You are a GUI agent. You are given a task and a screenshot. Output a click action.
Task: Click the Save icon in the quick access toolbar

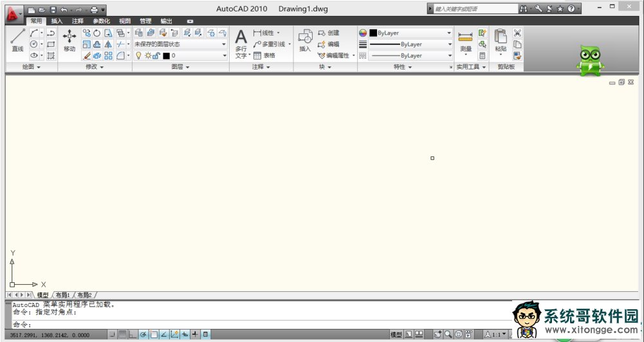coord(53,10)
